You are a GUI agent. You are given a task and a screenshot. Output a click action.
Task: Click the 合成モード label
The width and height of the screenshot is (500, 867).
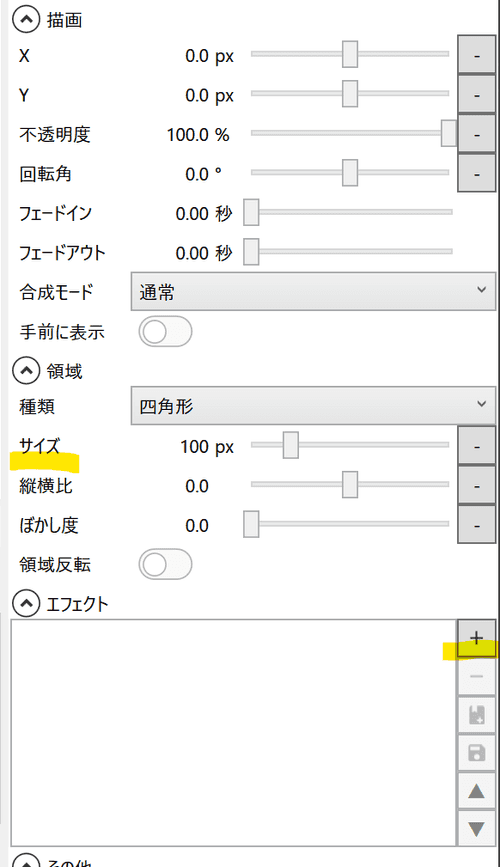pyautogui.click(x=56, y=292)
